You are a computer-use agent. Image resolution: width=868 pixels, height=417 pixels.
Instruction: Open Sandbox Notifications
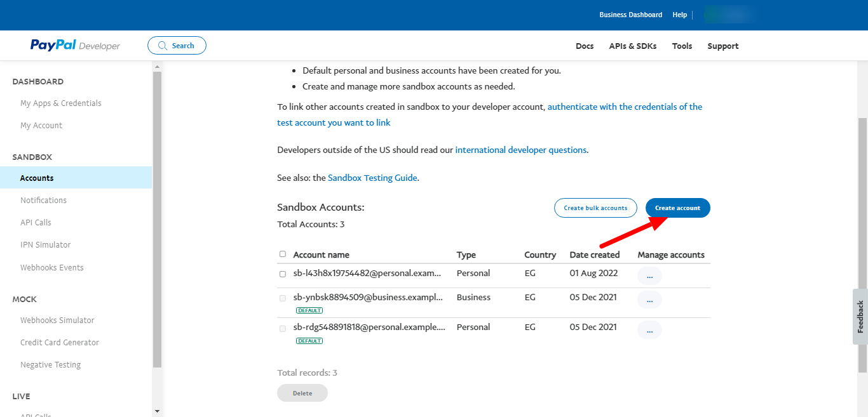[43, 201]
